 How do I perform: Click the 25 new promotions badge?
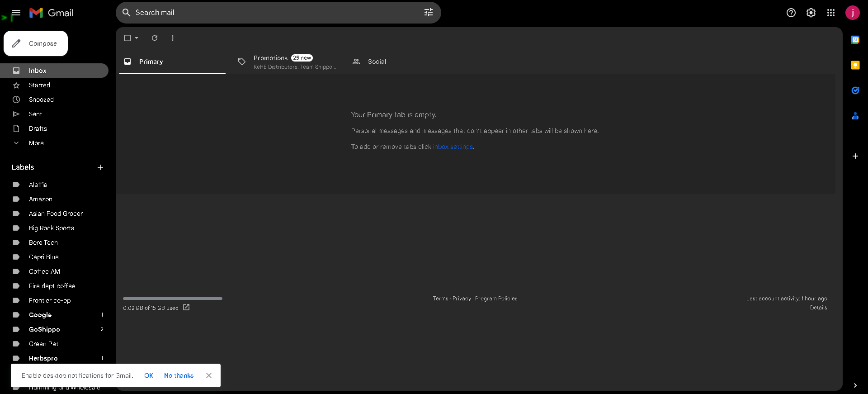click(302, 58)
